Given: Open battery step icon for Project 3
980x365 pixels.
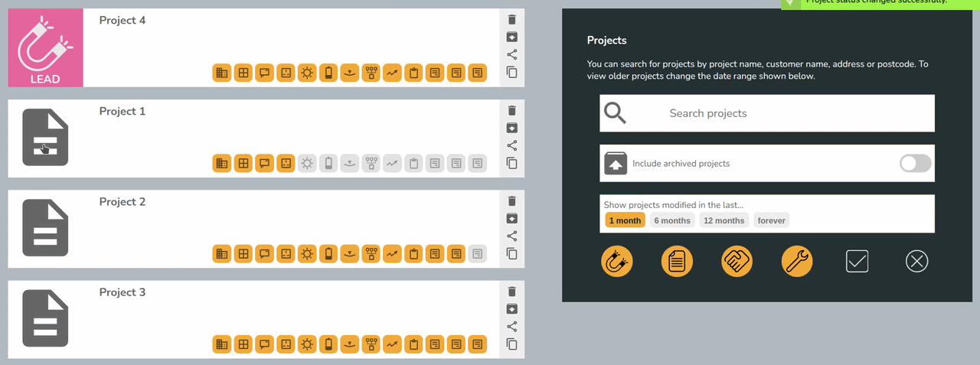Looking at the screenshot, I should (x=328, y=344).
